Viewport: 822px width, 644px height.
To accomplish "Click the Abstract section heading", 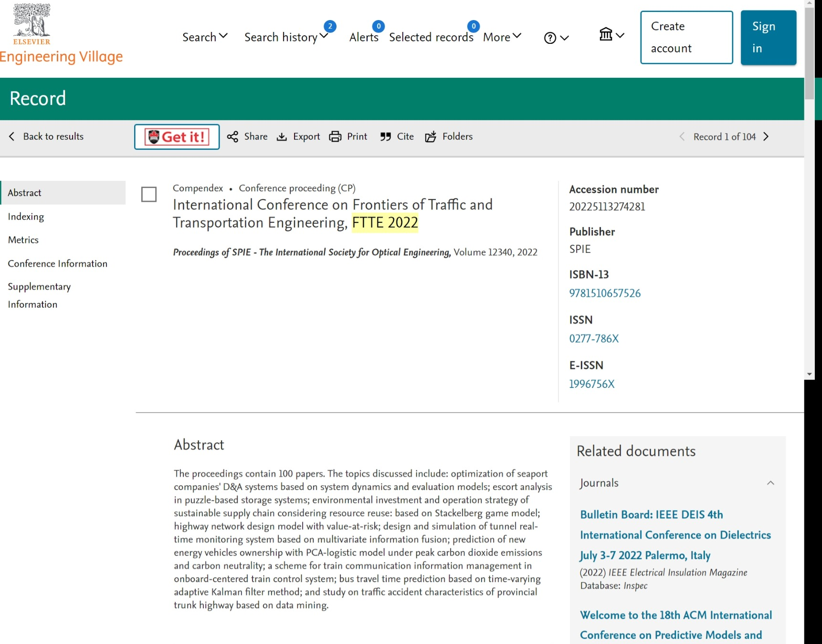I will 199,445.
